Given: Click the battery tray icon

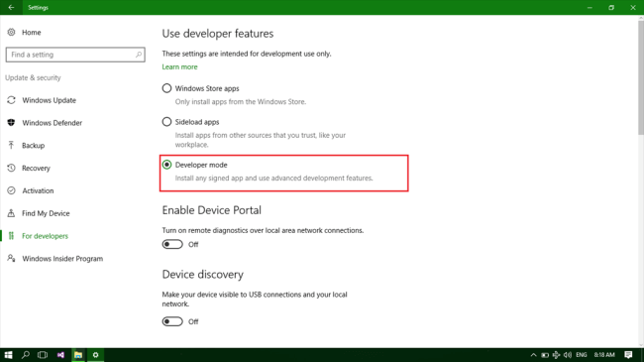Looking at the screenshot, I should point(545,355).
